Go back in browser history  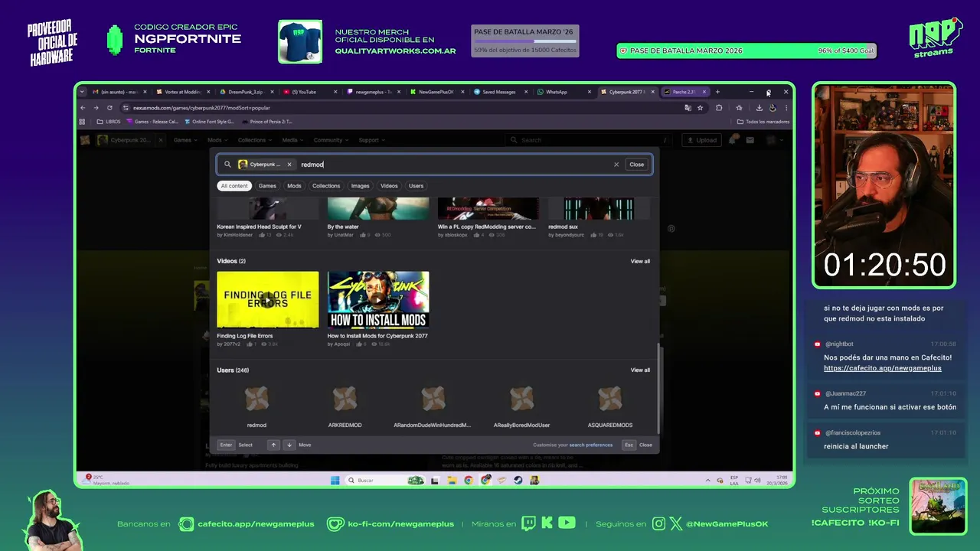[83, 108]
